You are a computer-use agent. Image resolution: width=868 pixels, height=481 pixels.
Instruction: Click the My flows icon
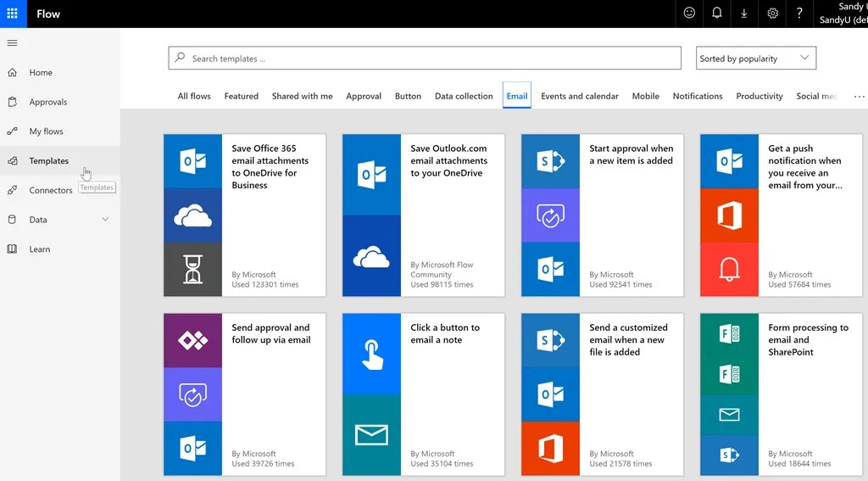12,131
